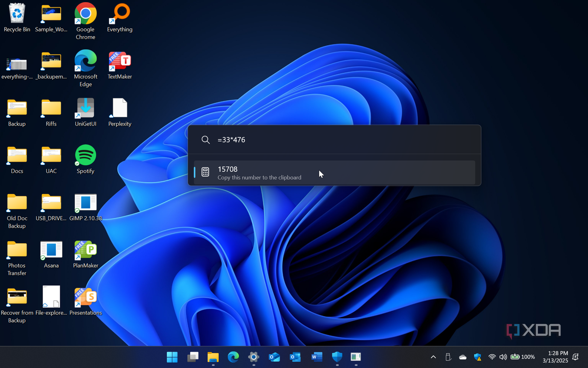Expand the hidden system tray icons chevron
The width and height of the screenshot is (588, 368).
coord(433,357)
